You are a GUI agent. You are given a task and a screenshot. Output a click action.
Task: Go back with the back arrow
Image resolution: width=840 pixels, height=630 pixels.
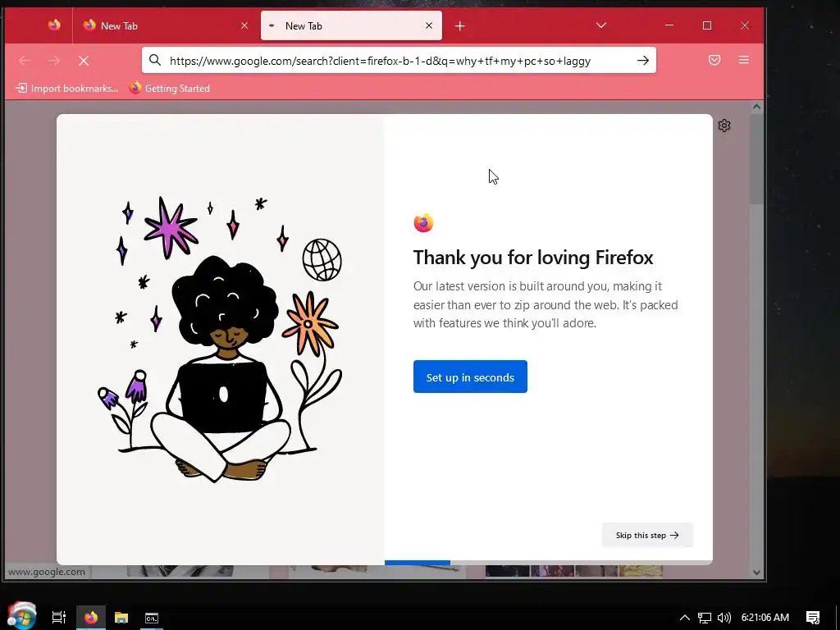pyautogui.click(x=25, y=61)
